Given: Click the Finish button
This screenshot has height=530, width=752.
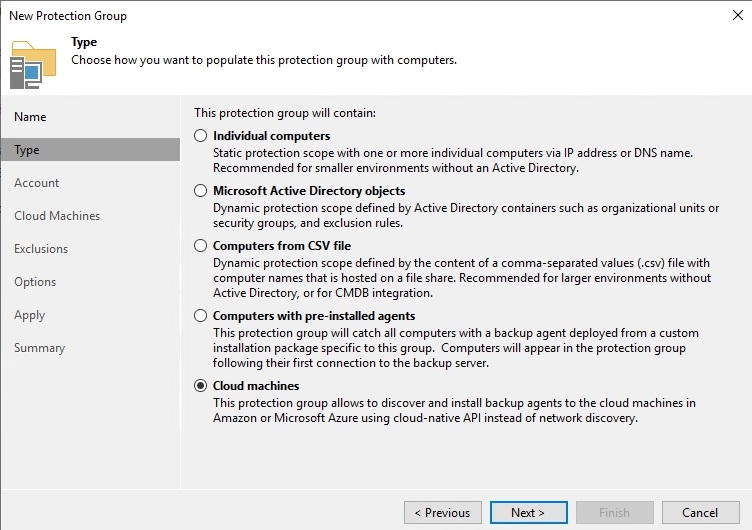Looking at the screenshot, I should pyautogui.click(x=614, y=513).
